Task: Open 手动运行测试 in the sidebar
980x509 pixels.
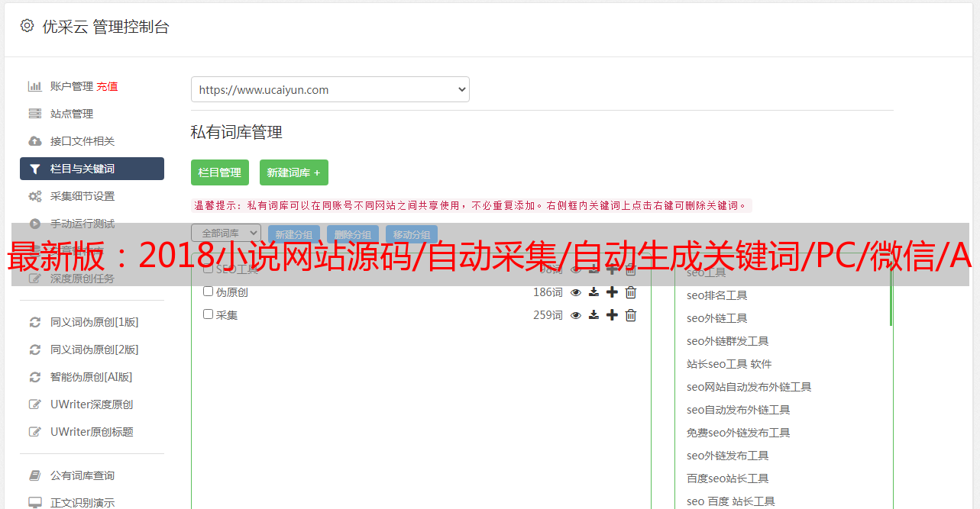Action: [82, 224]
